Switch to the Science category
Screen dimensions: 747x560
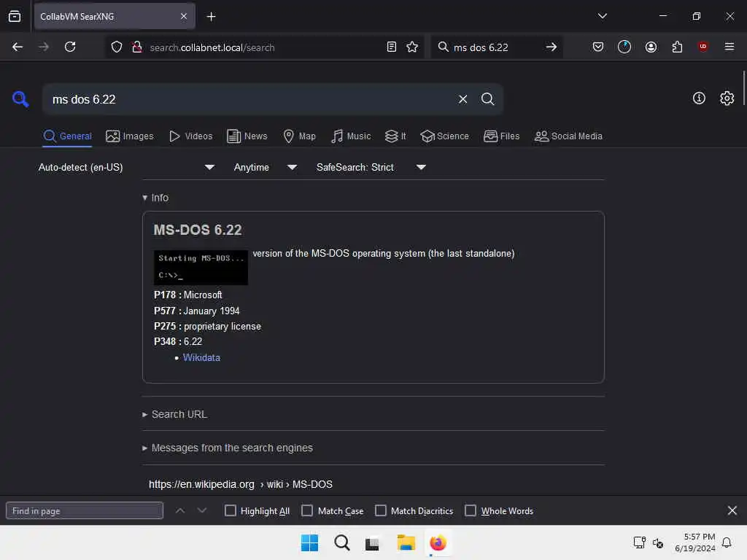coord(444,136)
